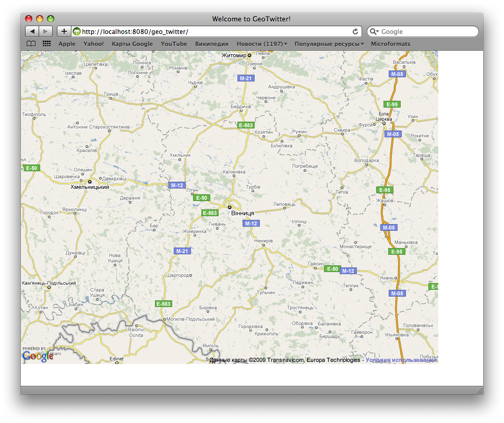Focus the Google search field

[423, 31]
